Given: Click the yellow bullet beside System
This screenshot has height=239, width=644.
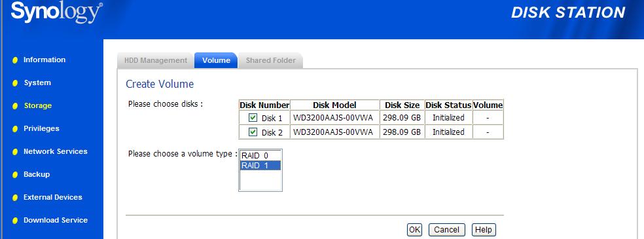Looking at the screenshot, I should 15,83.
